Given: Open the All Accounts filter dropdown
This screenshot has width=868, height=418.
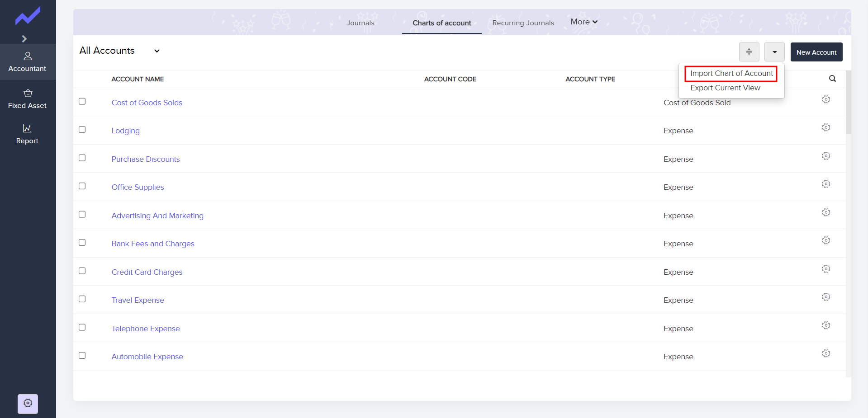Looking at the screenshot, I should (x=119, y=51).
